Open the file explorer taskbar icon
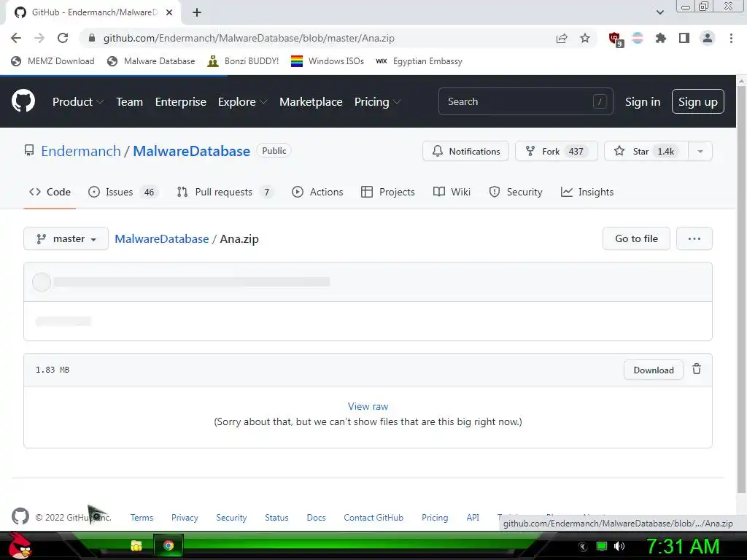This screenshot has width=747, height=560. point(136,545)
